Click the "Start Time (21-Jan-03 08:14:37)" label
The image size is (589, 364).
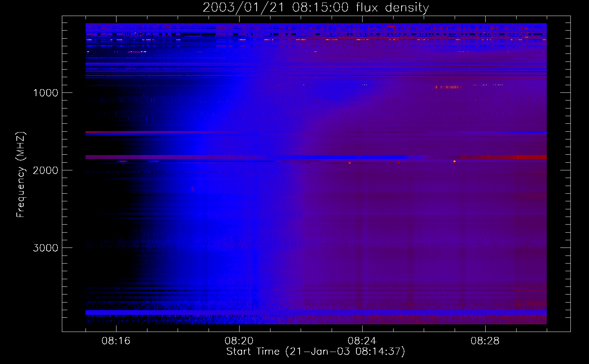(316, 352)
